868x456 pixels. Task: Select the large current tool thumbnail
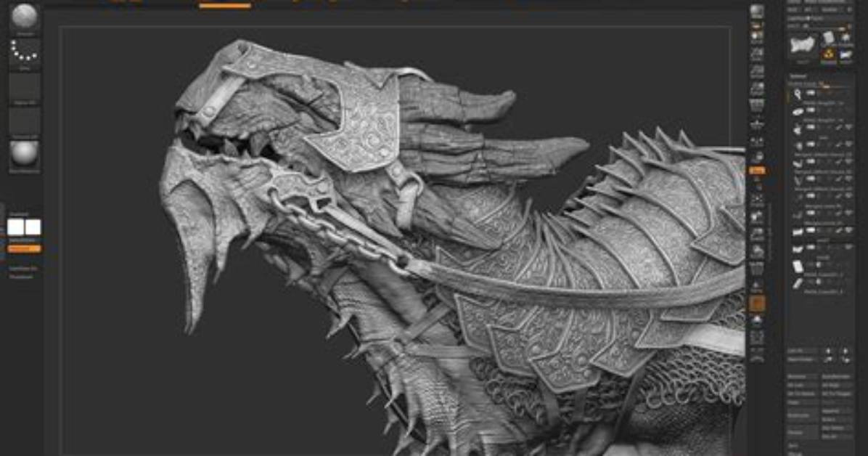(x=803, y=46)
